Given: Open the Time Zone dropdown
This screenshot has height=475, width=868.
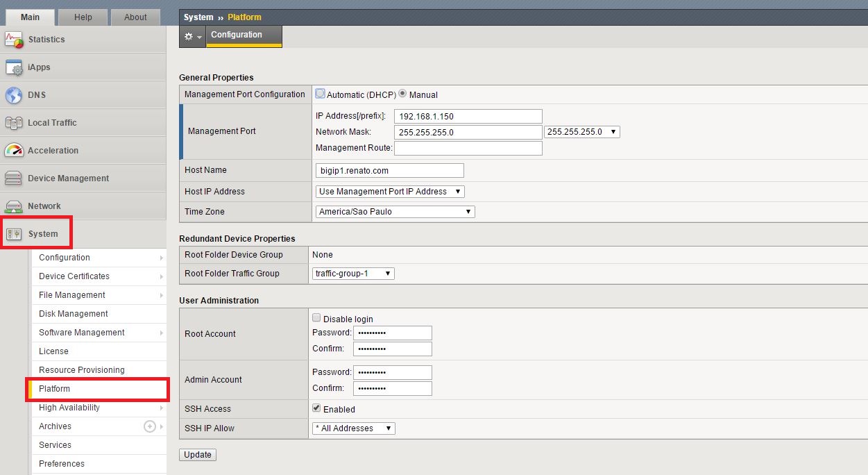Looking at the screenshot, I should pos(395,212).
